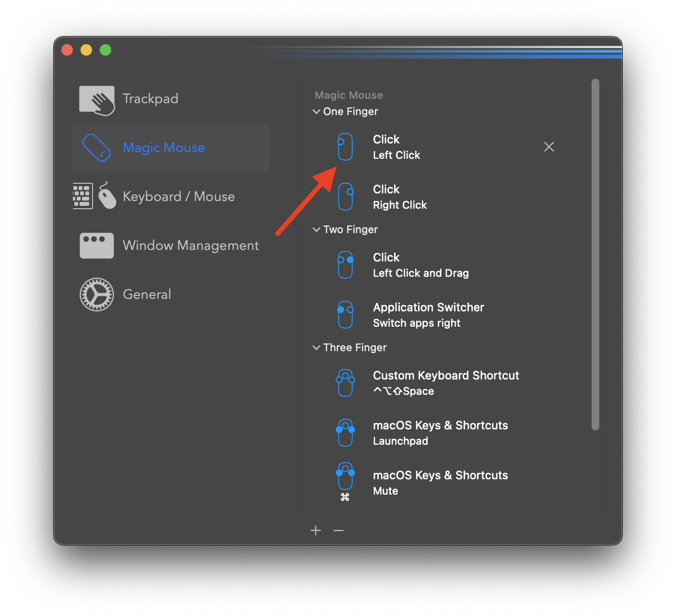
Task: Click the command key symbol under Mute icon
Action: [x=345, y=498]
